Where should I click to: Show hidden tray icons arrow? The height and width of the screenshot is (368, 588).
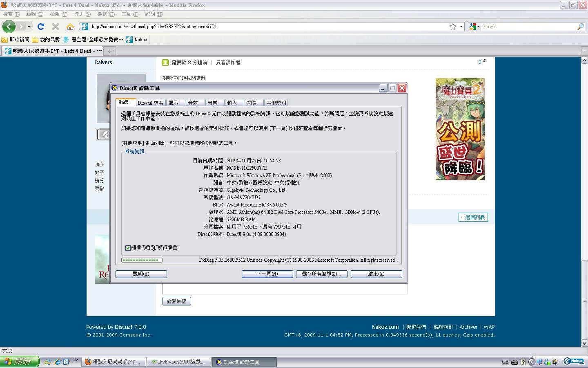click(x=532, y=362)
